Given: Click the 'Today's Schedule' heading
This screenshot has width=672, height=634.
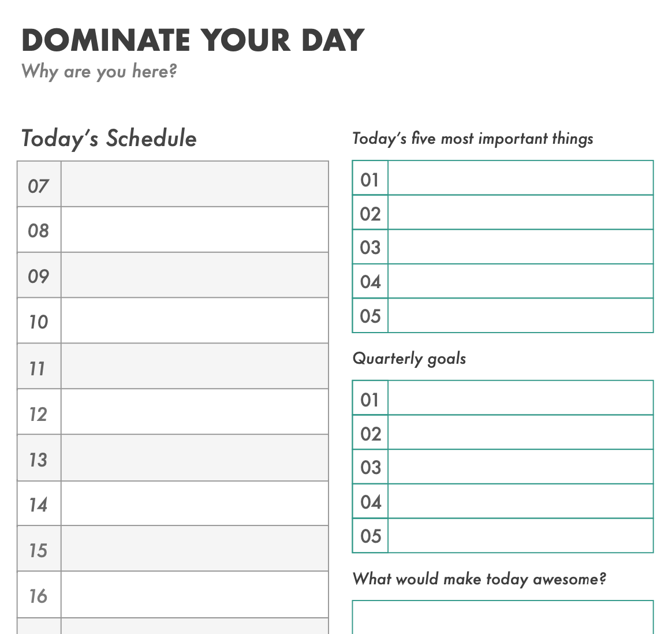Looking at the screenshot, I should (x=109, y=139).
